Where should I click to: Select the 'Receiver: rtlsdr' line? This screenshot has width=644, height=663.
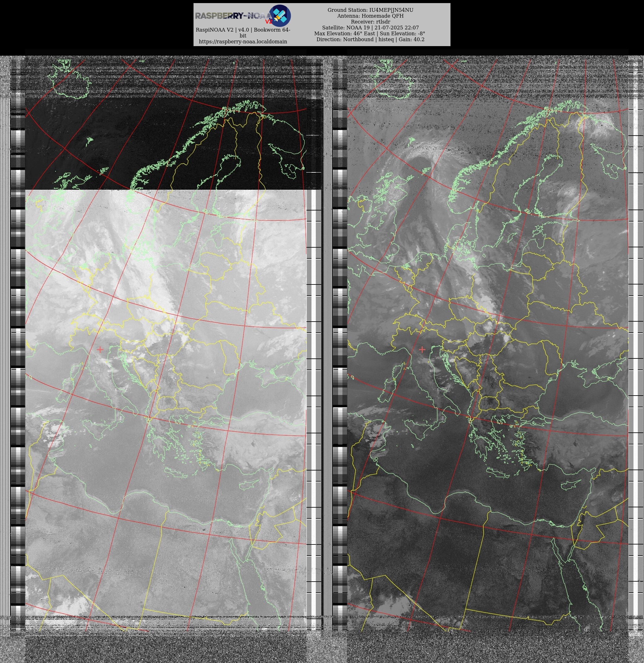(x=370, y=22)
